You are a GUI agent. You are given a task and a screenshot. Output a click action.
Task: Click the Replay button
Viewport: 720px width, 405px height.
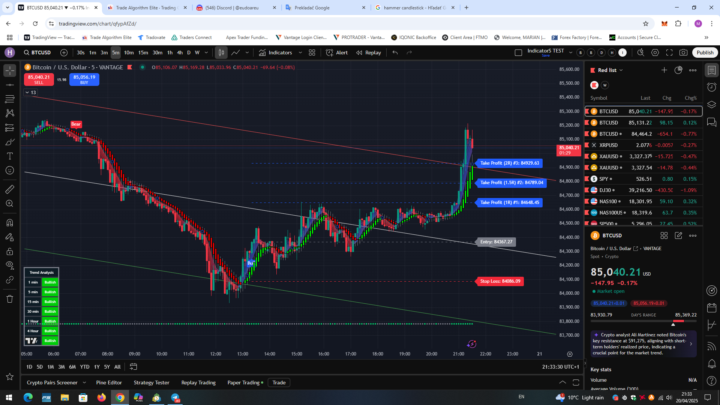(369, 53)
